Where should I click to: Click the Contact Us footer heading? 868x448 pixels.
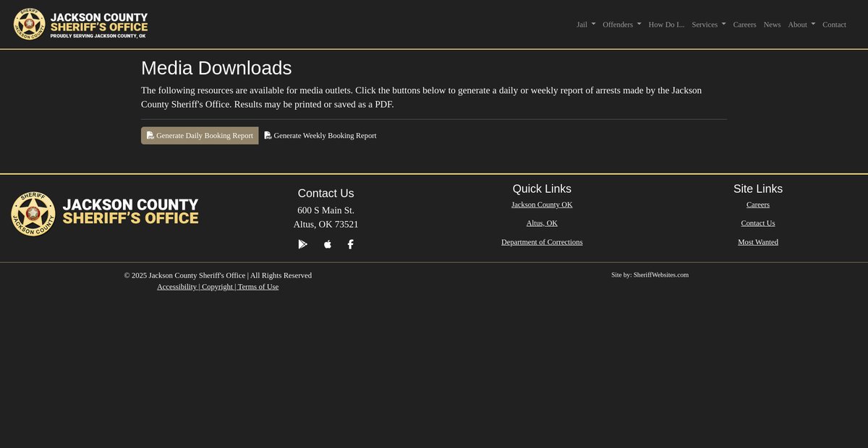[325, 193]
